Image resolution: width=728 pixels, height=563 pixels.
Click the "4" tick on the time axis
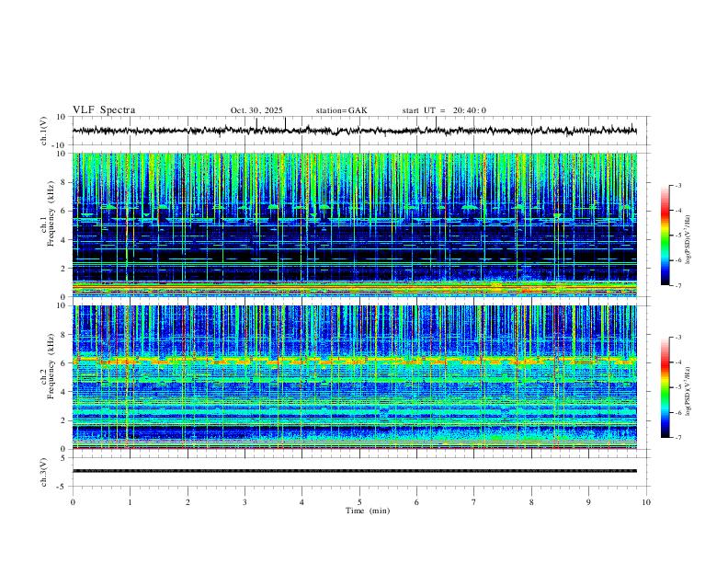[x=301, y=502]
